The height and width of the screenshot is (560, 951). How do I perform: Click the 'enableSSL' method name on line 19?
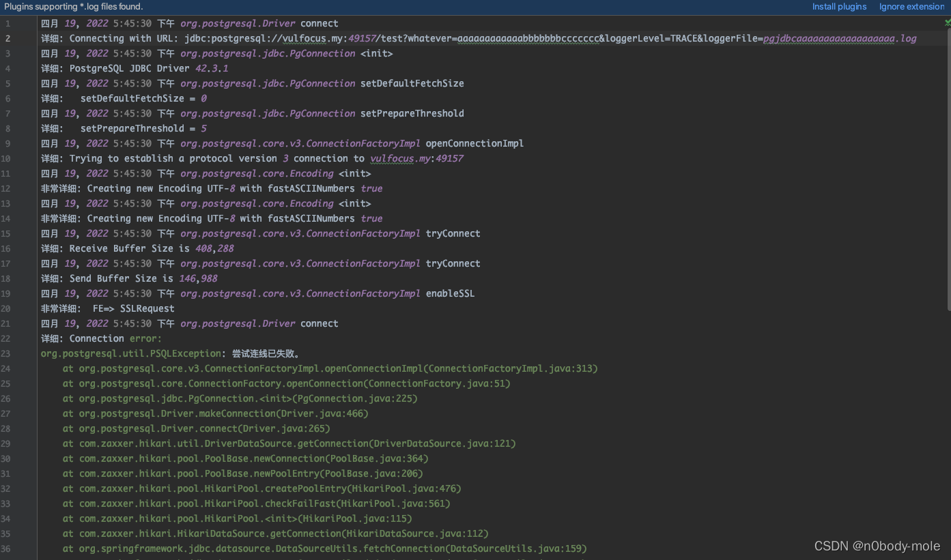tap(450, 293)
